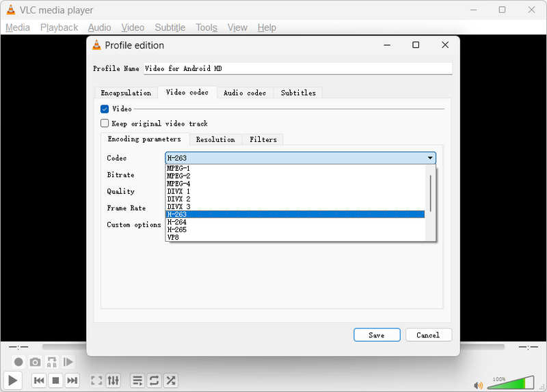Choose MPEG-2 from codec list
The image size is (547, 392).
295,176
